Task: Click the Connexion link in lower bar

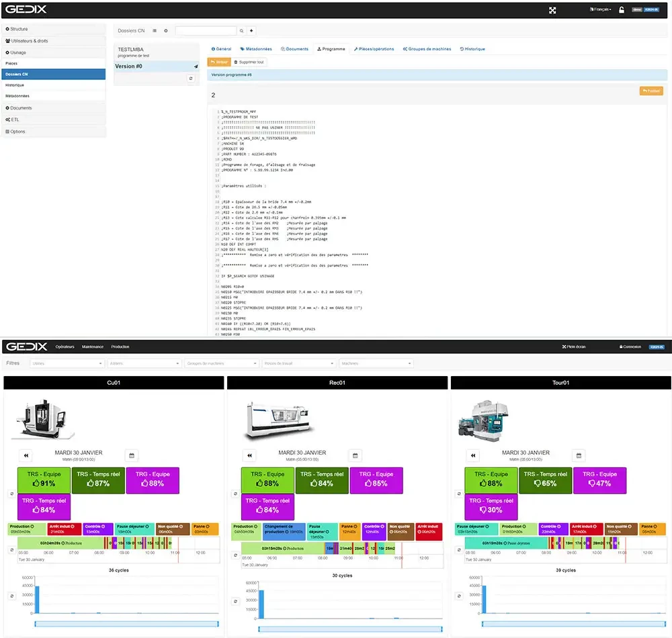Action: coord(630,347)
